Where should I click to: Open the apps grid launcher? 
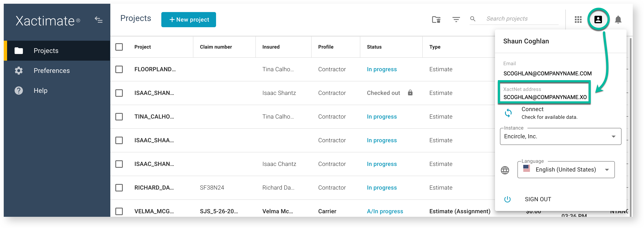pyautogui.click(x=578, y=20)
